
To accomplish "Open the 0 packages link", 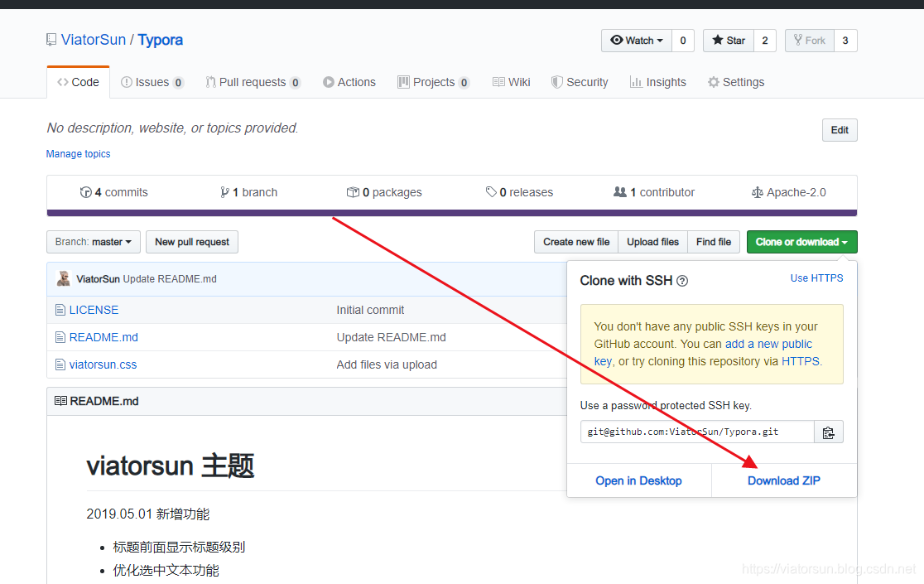I will (x=384, y=192).
